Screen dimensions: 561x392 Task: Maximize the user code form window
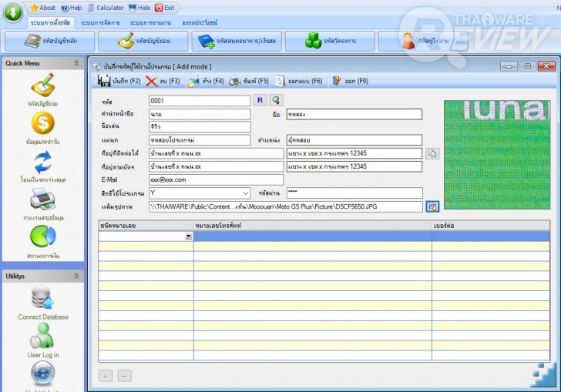coord(527,66)
